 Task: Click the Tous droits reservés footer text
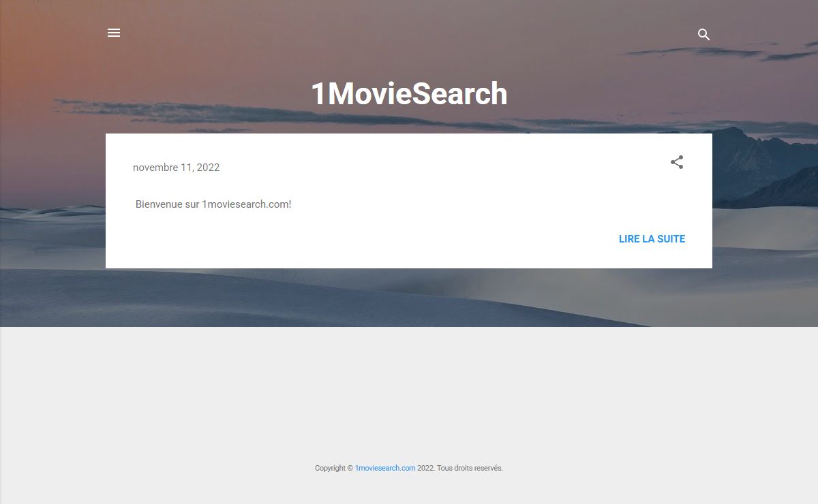pyautogui.click(x=470, y=468)
